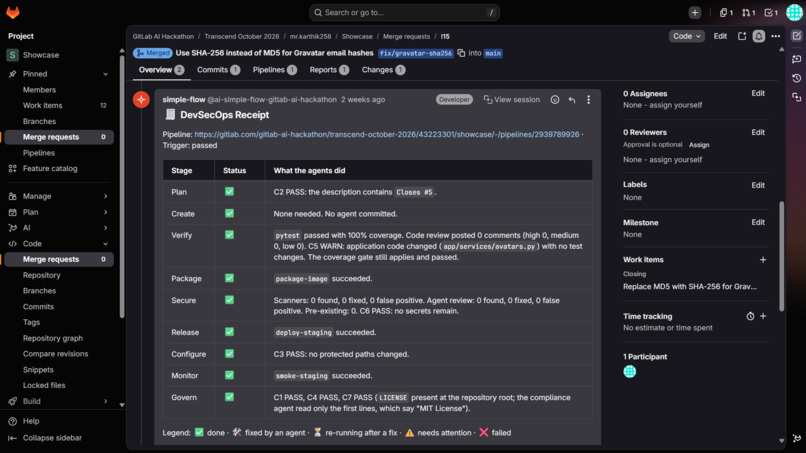
Task: Open assigned issues counter icon
Action: (726, 13)
